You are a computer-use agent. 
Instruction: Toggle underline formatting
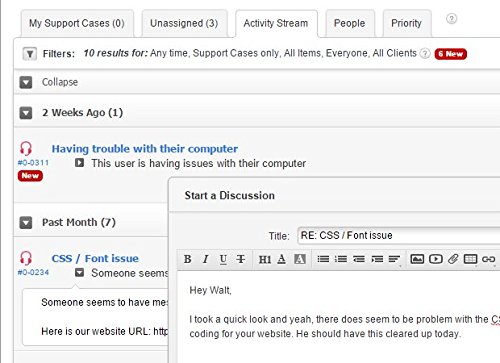point(223,259)
